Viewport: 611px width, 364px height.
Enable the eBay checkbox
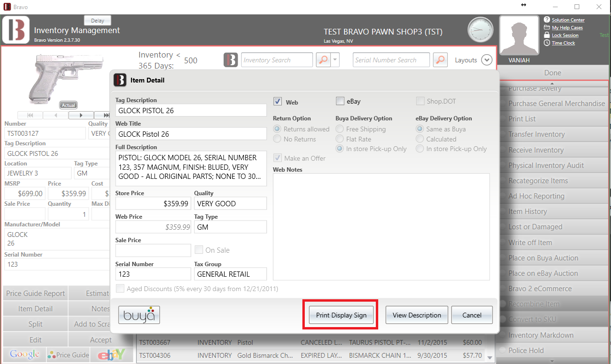pos(340,101)
